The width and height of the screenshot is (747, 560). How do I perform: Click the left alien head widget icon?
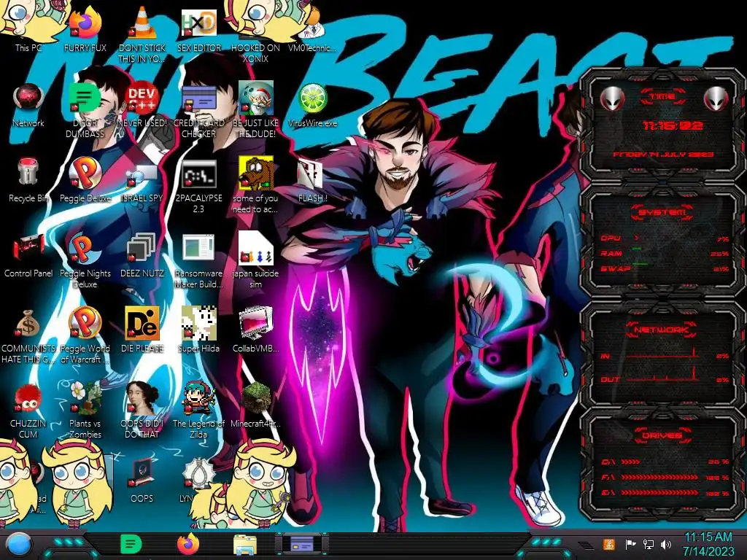(612, 98)
